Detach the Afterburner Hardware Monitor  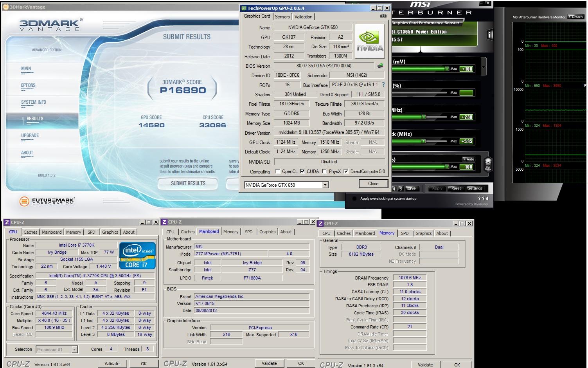tap(575, 17)
